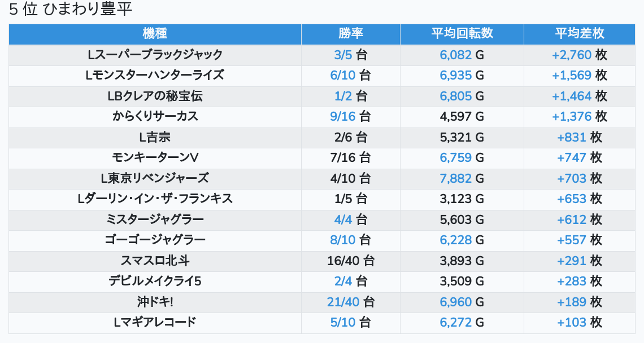Select the Lスーパーブラックジャック machine name
Viewport: 644px width, 343px height.
pos(155,55)
